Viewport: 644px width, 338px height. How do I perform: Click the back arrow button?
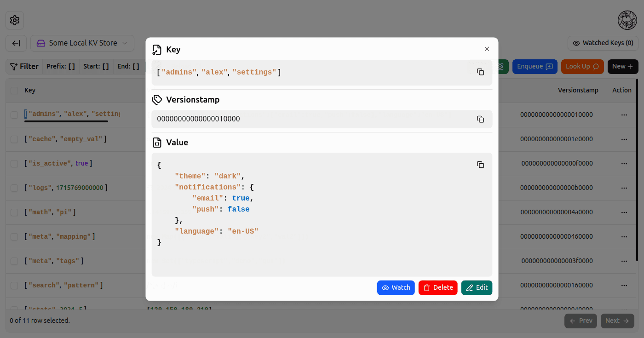pyautogui.click(x=16, y=43)
